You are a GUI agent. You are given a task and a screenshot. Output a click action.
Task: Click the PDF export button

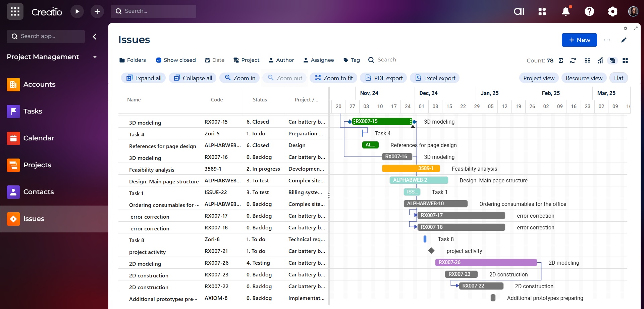coord(384,78)
